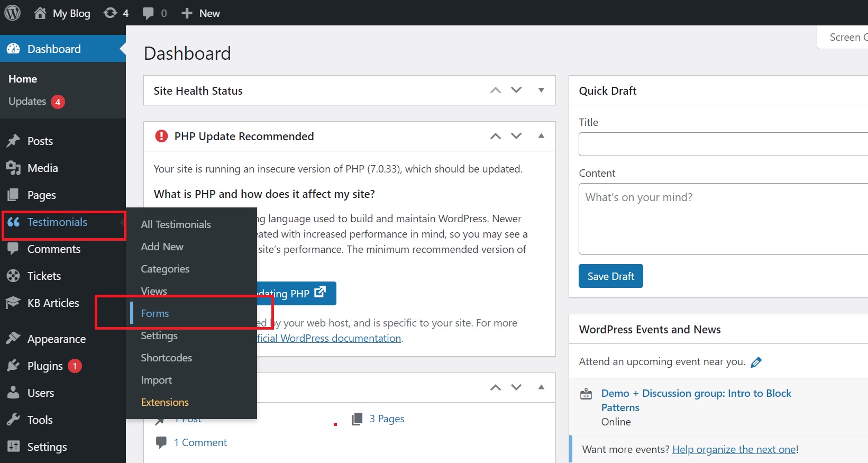Expand the Site Health Status panel
Image resolution: width=868 pixels, height=463 pixels.
[x=541, y=90]
